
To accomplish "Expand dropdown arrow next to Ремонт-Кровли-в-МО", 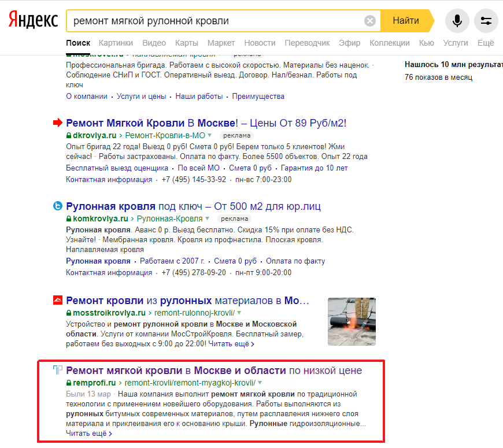I will coord(209,135).
